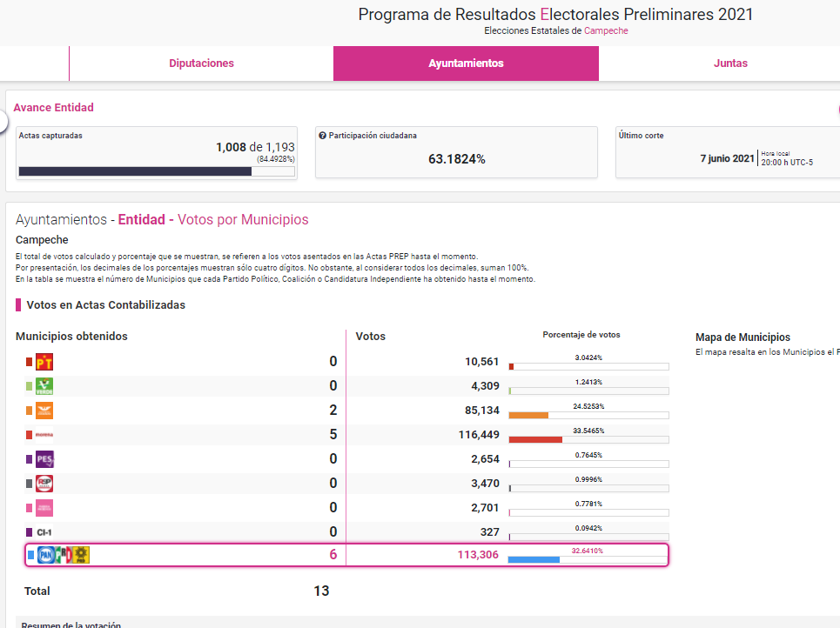Select the pink Fuerza por México logo
Viewport: 840px width, 628px height.
44,508
